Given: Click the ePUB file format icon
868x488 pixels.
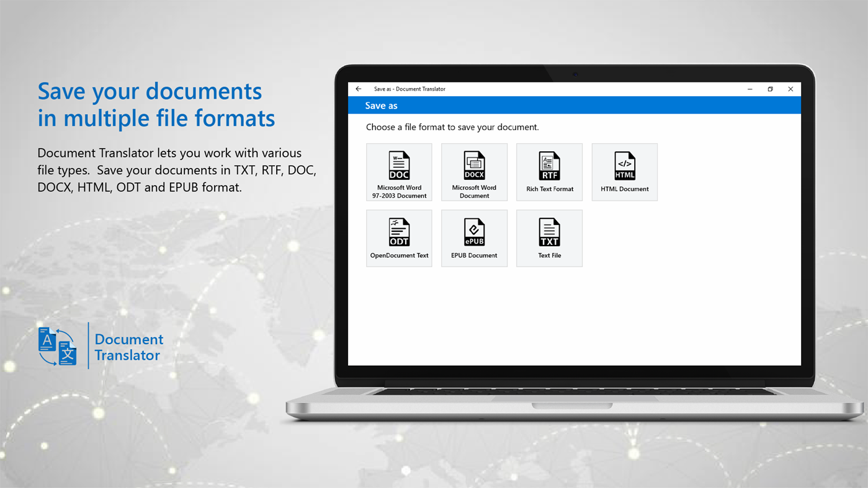Looking at the screenshot, I should (474, 232).
